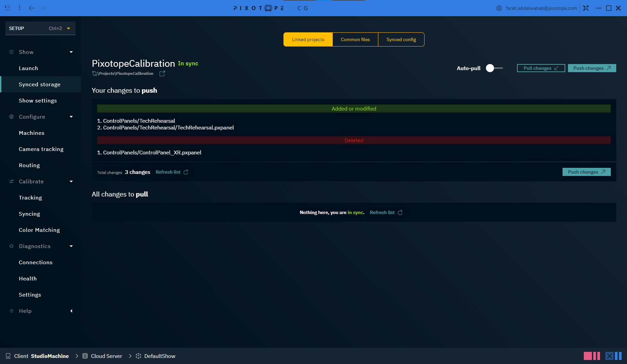627x364 pixels.
Task: Click the Help question icon
Action: coord(11,311)
